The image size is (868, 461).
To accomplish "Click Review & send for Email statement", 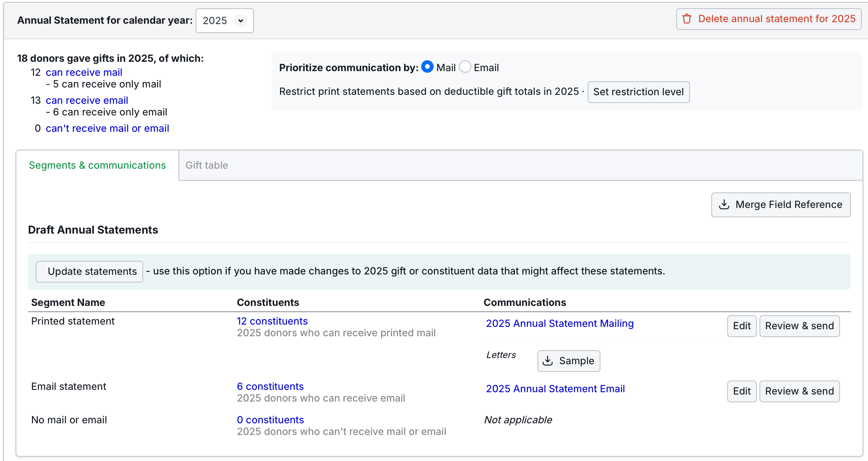I will (799, 391).
